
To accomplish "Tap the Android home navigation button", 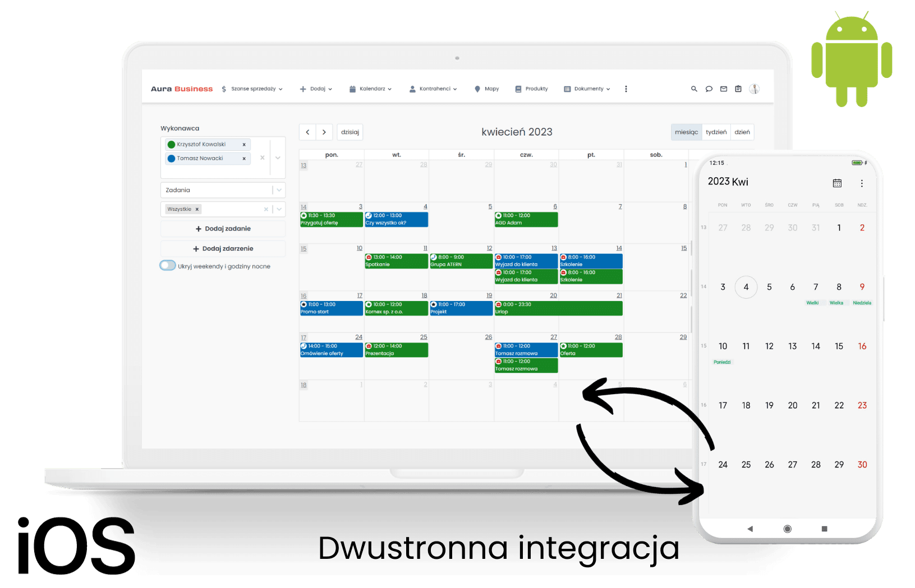I will tap(787, 529).
